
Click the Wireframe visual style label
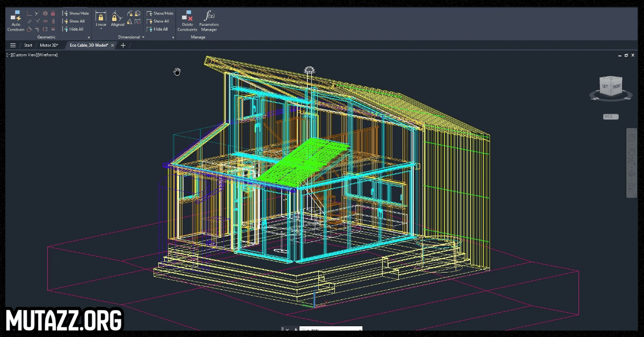click(47, 55)
